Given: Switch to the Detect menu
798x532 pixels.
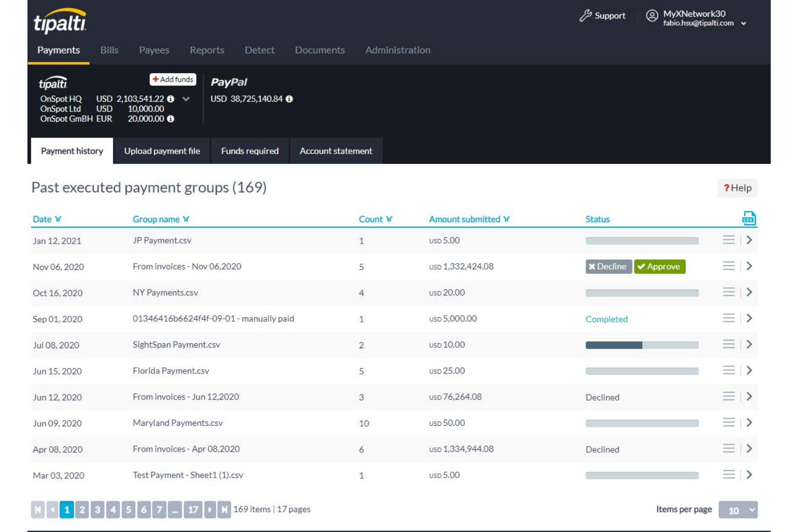Looking at the screenshot, I should pos(259,50).
